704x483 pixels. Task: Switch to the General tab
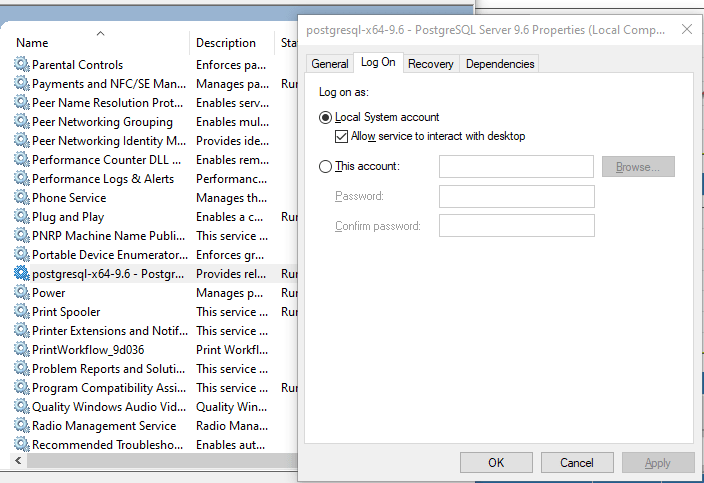(329, 64)
